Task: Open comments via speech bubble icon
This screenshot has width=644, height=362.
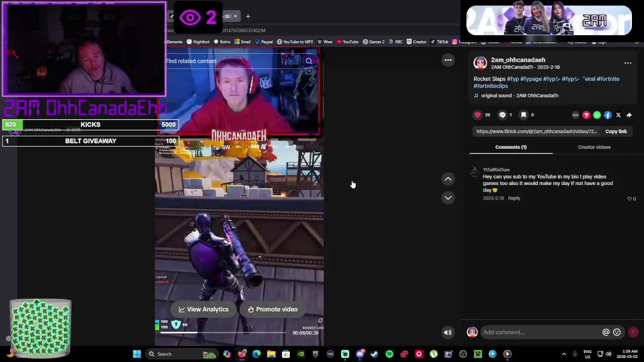Action: (502, 115)
